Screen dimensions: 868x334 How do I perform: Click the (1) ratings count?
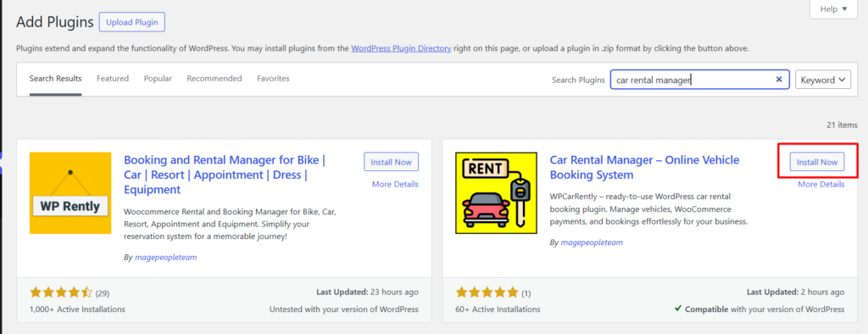pyautogui.click(x=526, y=292)
